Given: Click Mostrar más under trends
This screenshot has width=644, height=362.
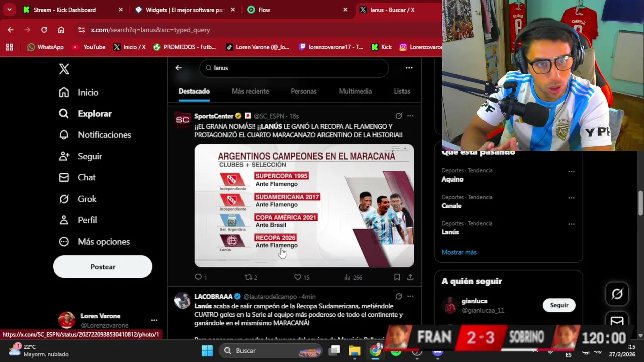Looking at the screenshot, I should pos(459,252).
